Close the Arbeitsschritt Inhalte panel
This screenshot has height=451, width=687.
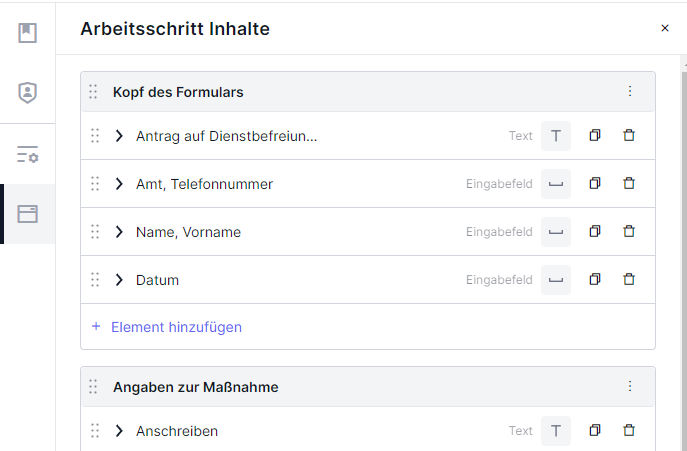(665, 28)
